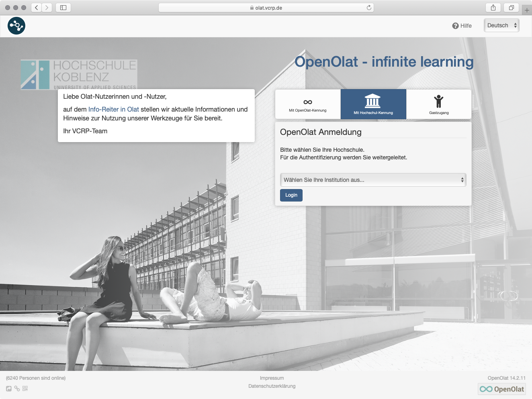Image resolution: width=532 pixels, height=399 pixels.
Task: Open the Impressum footer link
Action: point(272,378)
